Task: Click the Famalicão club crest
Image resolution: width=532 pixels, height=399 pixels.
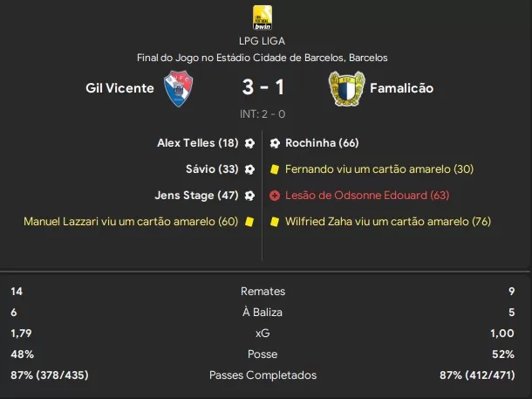Action: 347,89
